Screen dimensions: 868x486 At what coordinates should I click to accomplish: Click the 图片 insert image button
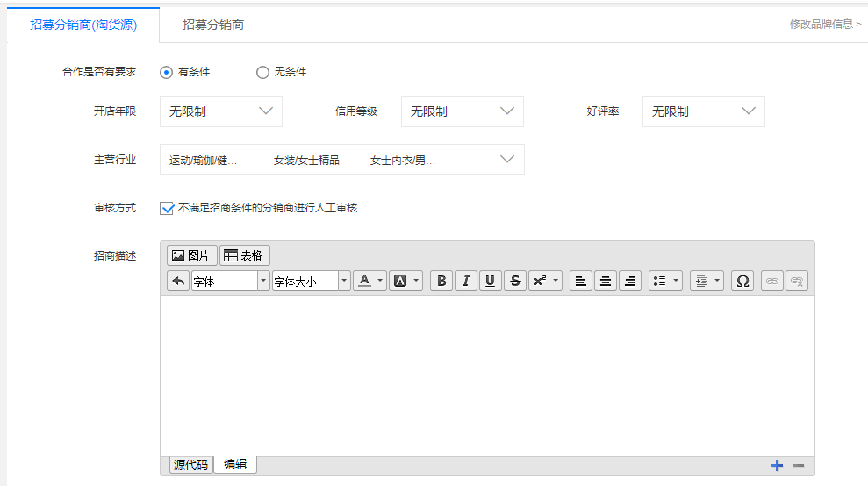pos(191,255)
